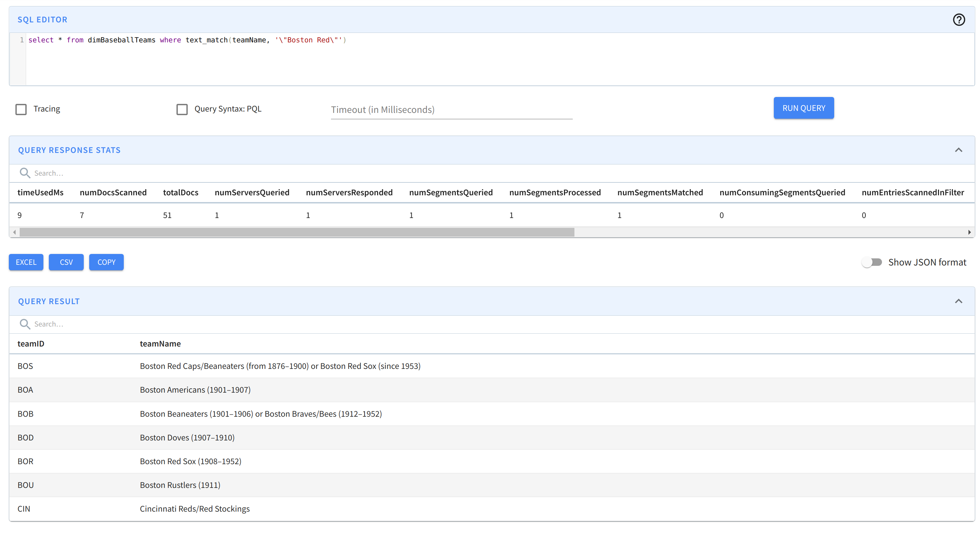The width and height of the screenshot is (980, 533).
Task: Click the magnifier in Query Response Stats search
Action: pyautogui.click(x=25, y=173)
